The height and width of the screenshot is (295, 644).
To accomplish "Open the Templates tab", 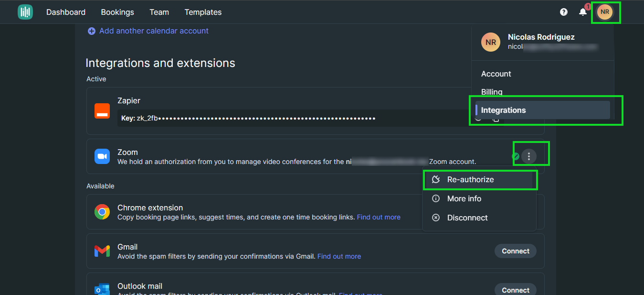I will 203,12.
